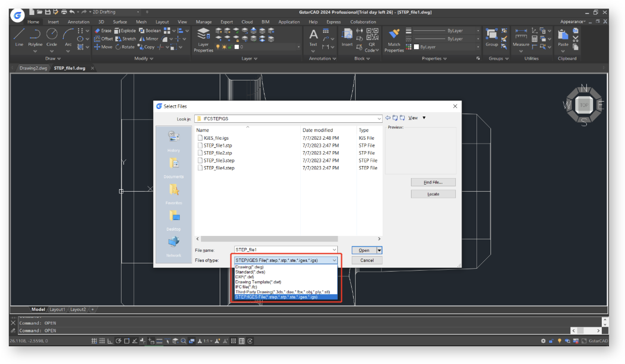Open the History places shortcut
The height and width of the screenshot is (364, 625).
[x=174, y=141]
